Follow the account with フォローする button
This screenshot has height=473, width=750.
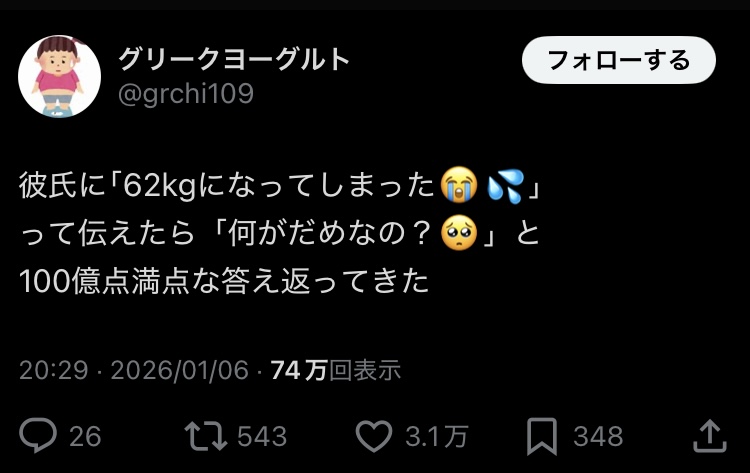(x=618, y=60)
